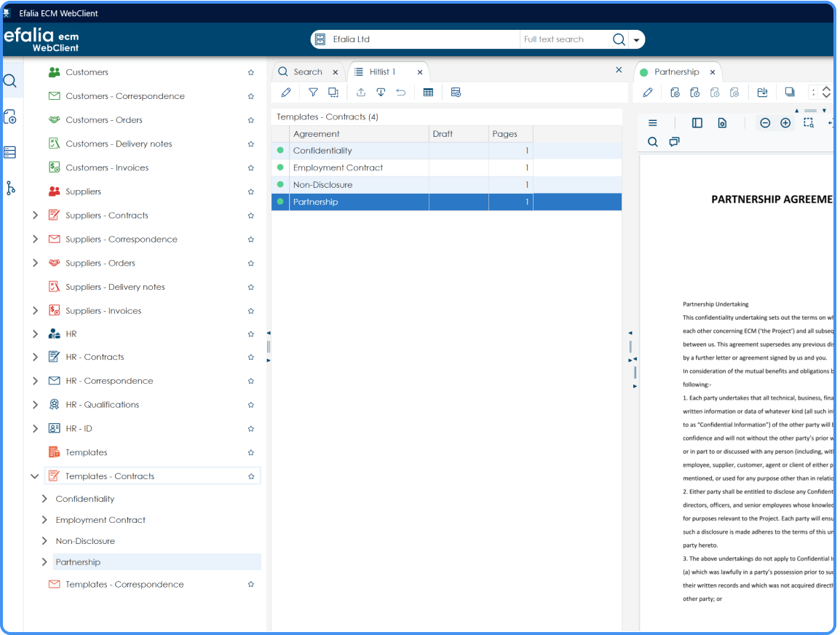Open the document search in the viewer

coord(653,141)
